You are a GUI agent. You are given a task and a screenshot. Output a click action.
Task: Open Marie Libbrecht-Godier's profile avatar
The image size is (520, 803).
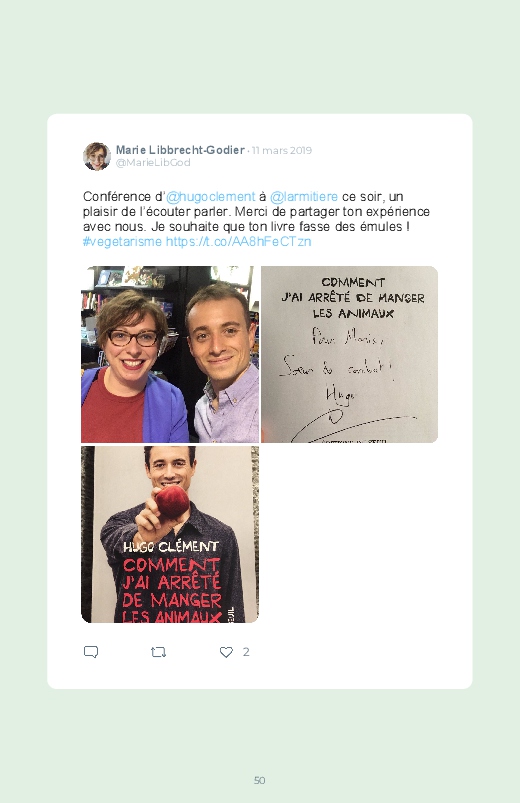[97, 156]
